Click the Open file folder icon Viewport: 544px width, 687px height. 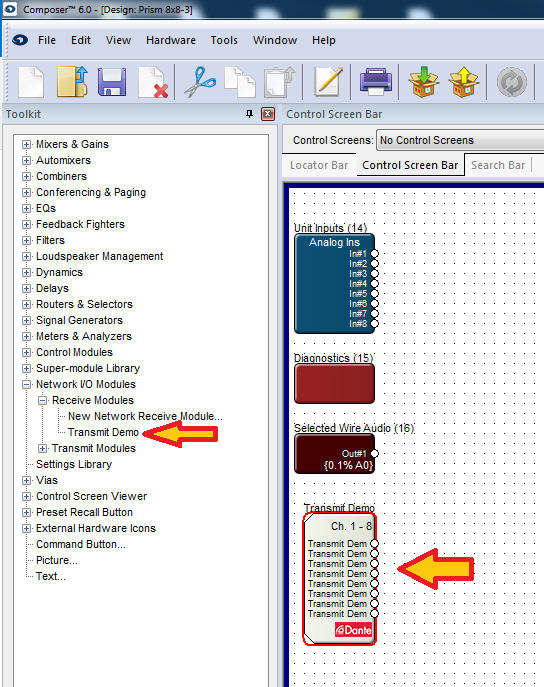[72, 81]
